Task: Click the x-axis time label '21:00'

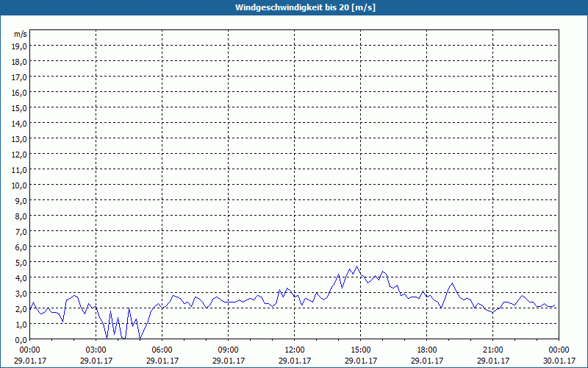Action: coord(492,350)
